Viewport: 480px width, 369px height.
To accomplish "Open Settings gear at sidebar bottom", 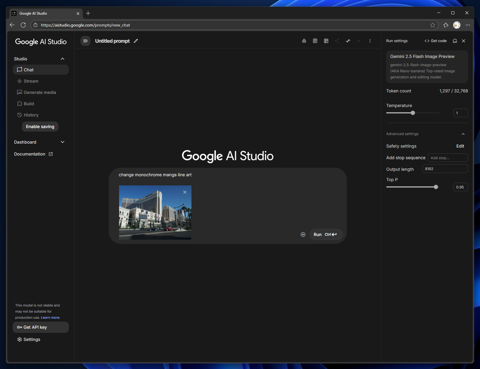I will pos(29,339).
